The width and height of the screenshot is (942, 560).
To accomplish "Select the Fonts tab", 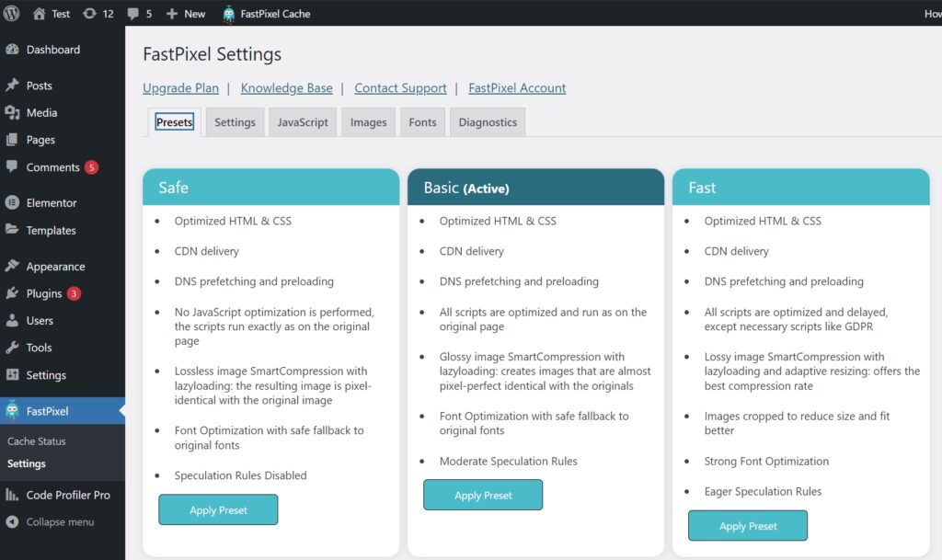I will (x=423, y=122).
